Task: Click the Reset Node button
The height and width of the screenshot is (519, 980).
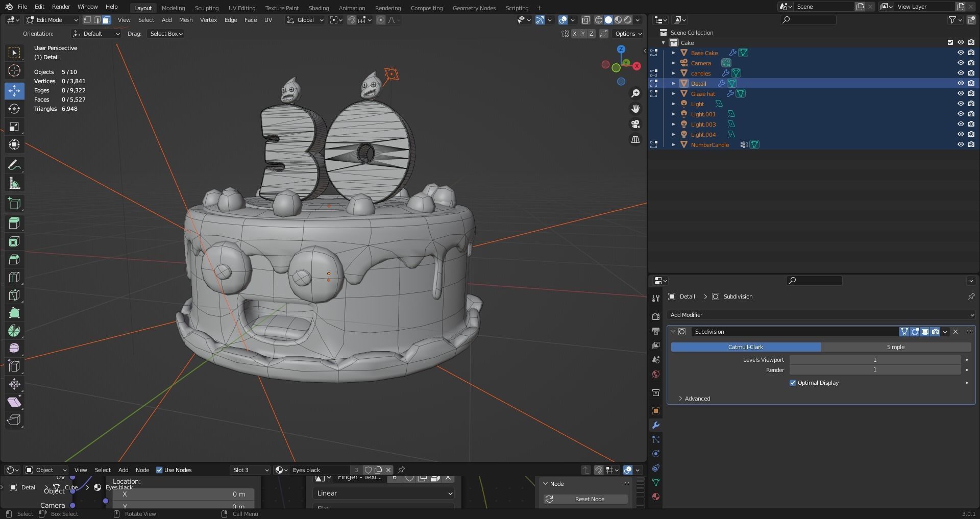Action: (586, 499)
